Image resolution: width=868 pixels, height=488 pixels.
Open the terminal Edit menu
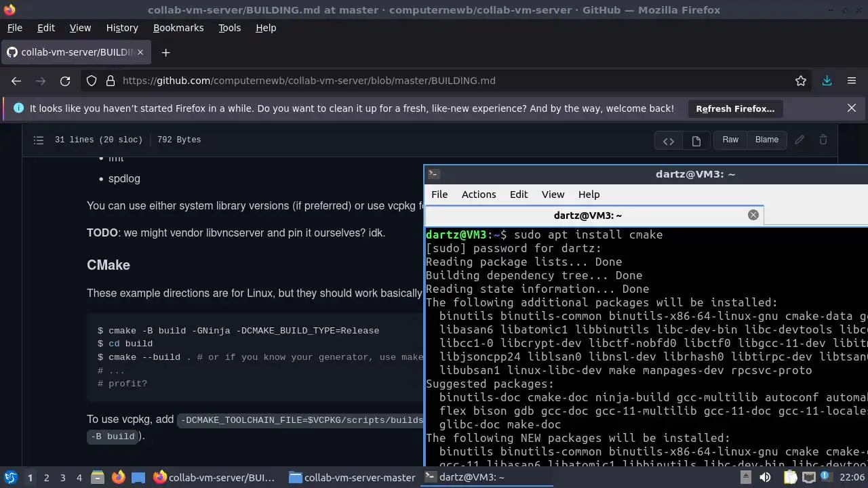519,195
